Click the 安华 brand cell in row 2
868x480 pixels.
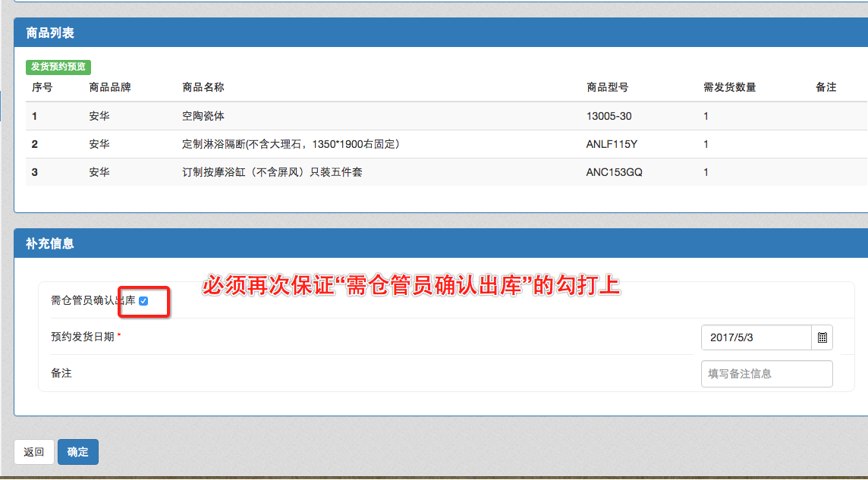[x=99, y=144]
